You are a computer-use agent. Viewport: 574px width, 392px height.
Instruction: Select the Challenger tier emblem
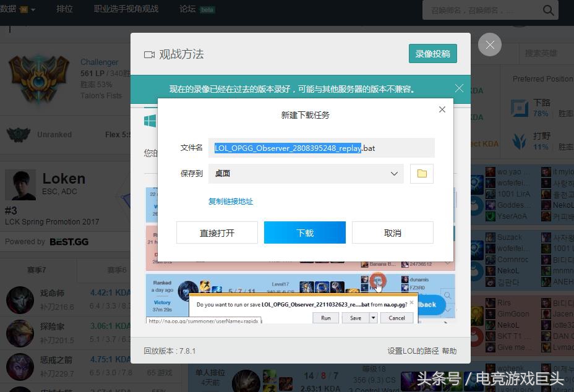tap(38, 77)
